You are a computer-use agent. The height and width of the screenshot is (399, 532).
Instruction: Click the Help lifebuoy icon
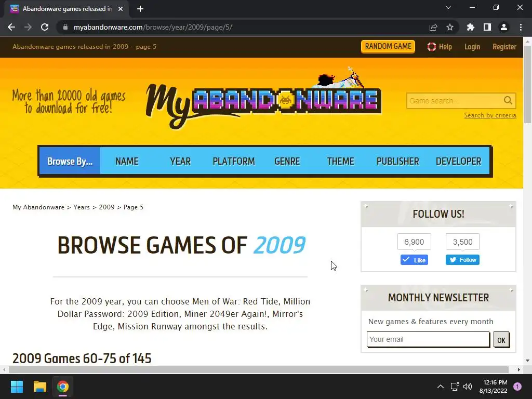431,47
